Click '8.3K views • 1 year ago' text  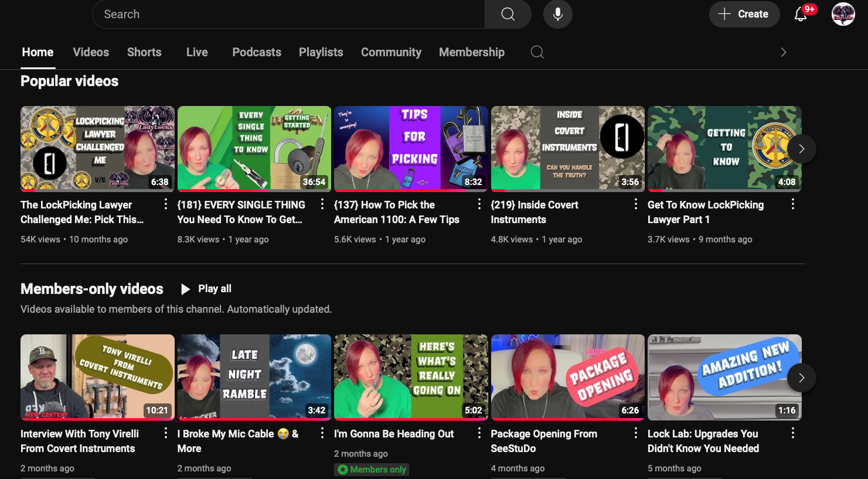tap(223, 239)
